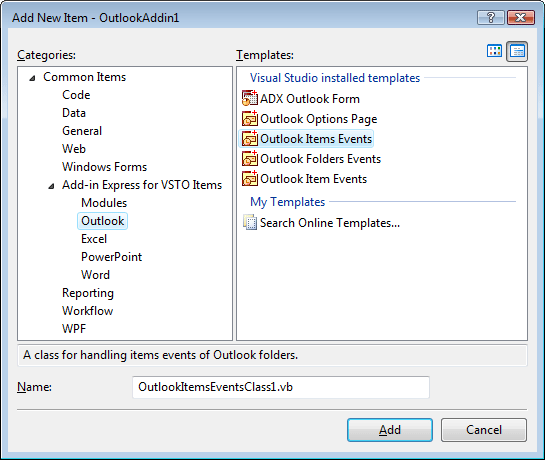
Task: Select the PowerPoint category
Action: pos(112,257)
